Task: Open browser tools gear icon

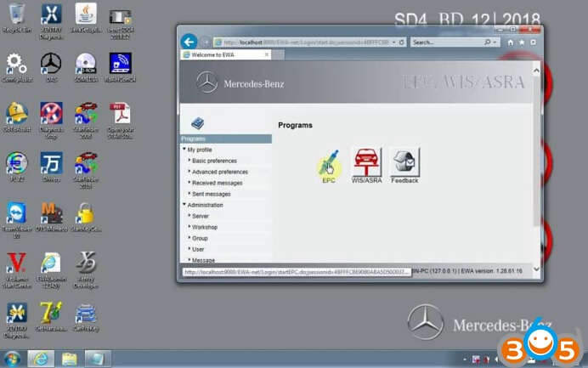Action: 534,42
